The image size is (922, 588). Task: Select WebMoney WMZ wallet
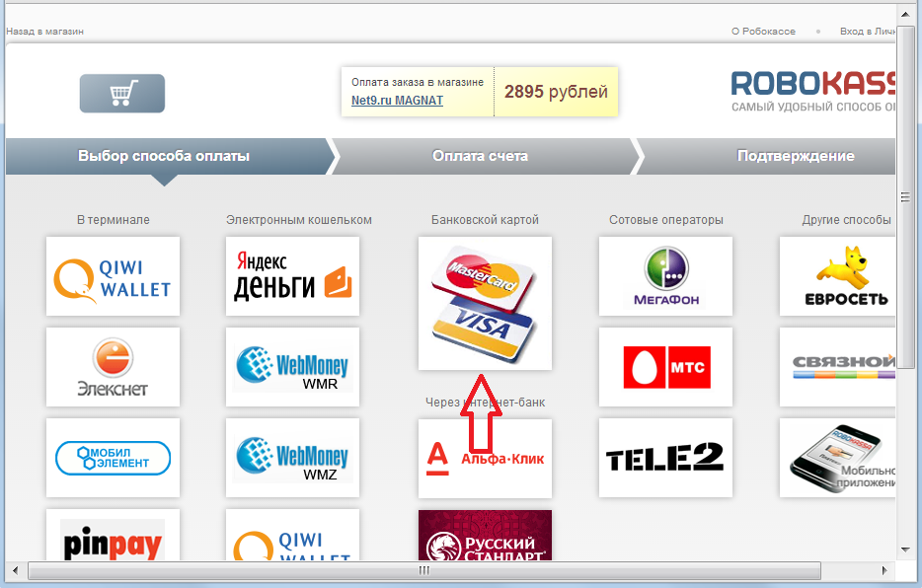point(292,458)
